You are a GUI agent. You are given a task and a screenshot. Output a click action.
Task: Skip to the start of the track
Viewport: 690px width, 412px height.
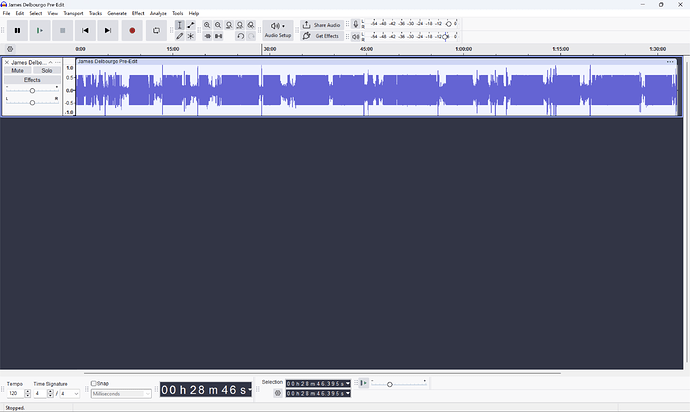[x=86, y=31]
